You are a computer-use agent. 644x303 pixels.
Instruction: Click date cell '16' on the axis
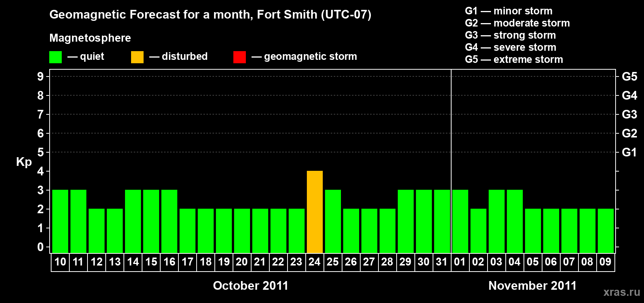click(169, 262)
